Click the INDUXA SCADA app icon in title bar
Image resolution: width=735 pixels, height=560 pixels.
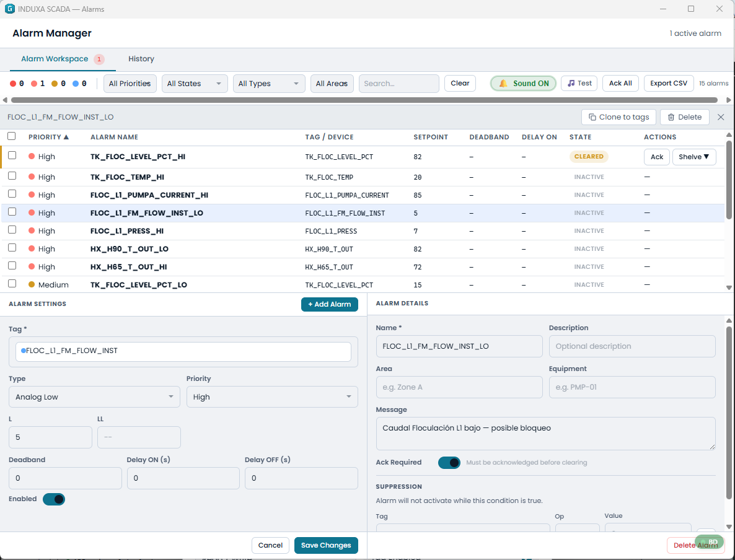[x=9, y=9]
